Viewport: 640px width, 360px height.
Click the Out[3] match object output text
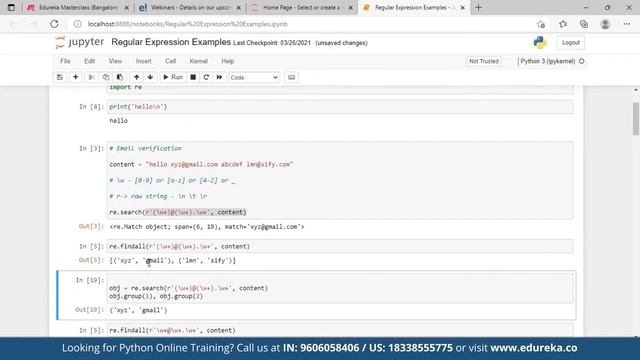[x=207, y=227]
